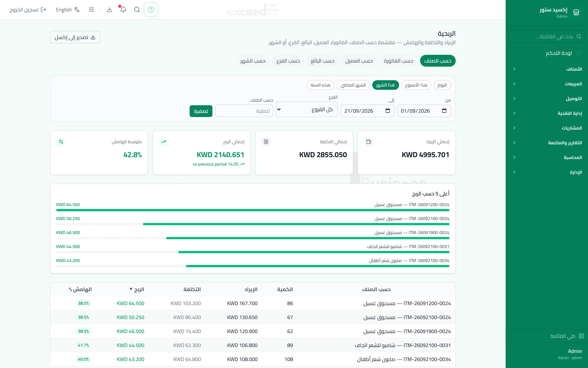
Task: Select the حسب الفاتورة tab
Action: click(x=399, y=61)
